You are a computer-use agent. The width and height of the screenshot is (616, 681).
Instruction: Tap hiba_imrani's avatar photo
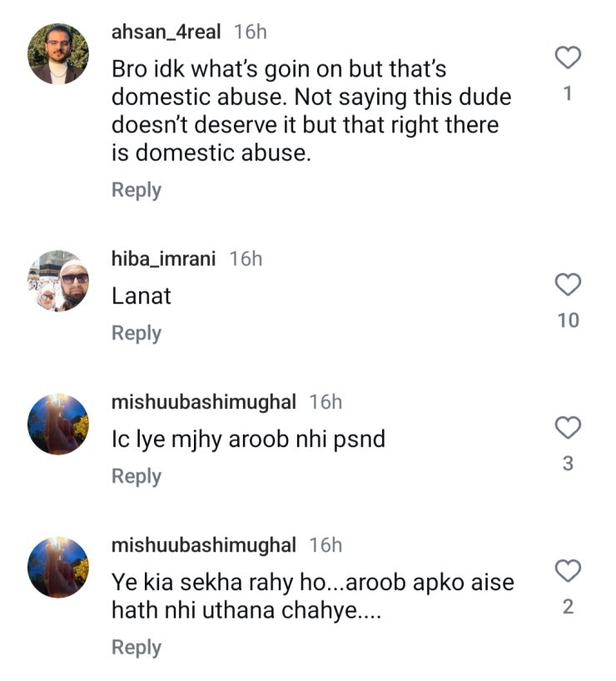pos(58,281)
